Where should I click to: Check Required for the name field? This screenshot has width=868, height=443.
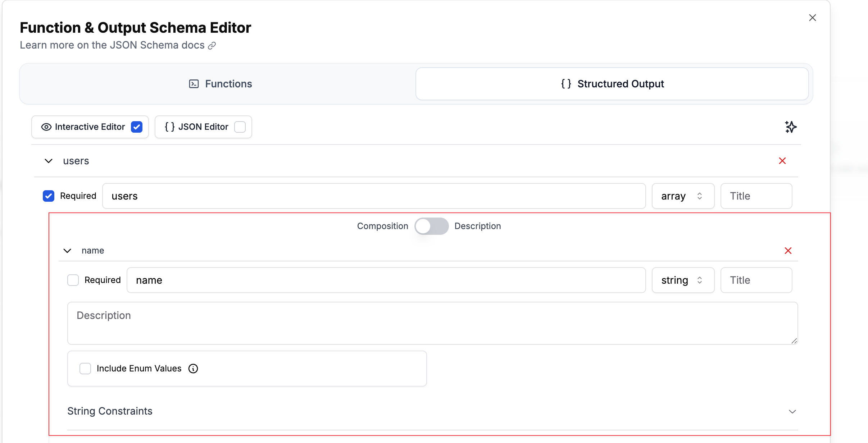(73, 280)
